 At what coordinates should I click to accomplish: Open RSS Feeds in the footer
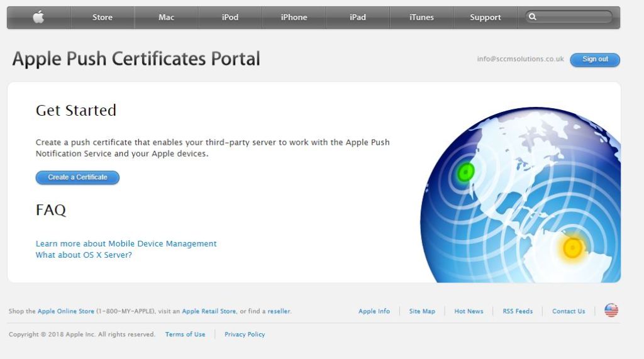pos(518,311)
